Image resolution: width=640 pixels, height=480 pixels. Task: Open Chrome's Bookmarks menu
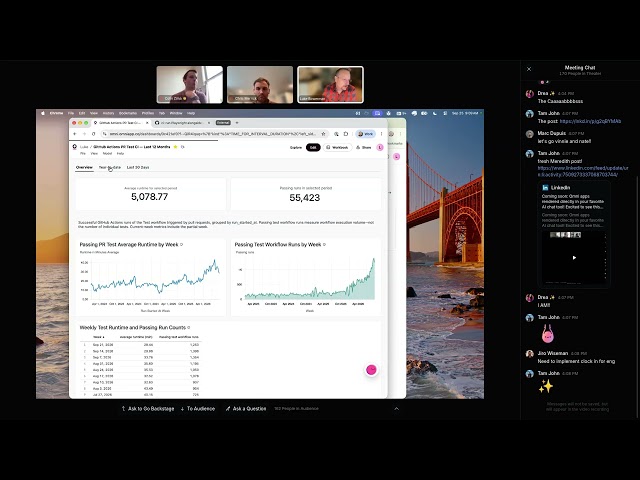pos(128,113)
